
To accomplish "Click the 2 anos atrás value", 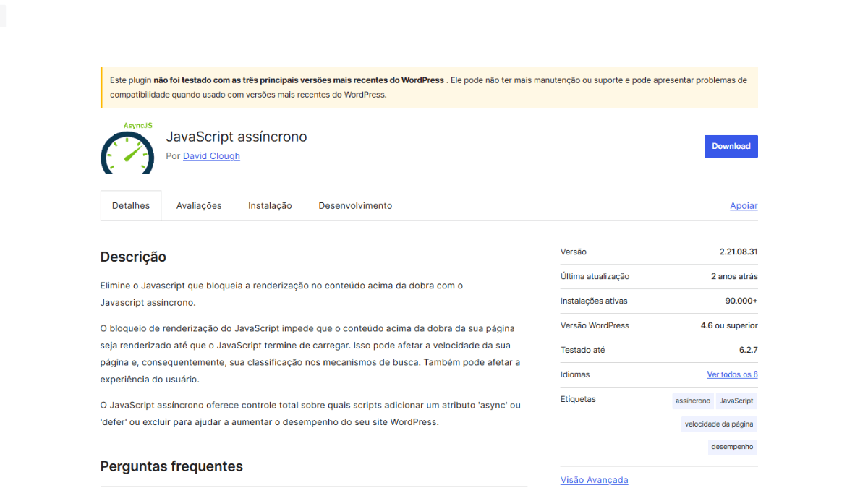I will (x=734, y=276).
